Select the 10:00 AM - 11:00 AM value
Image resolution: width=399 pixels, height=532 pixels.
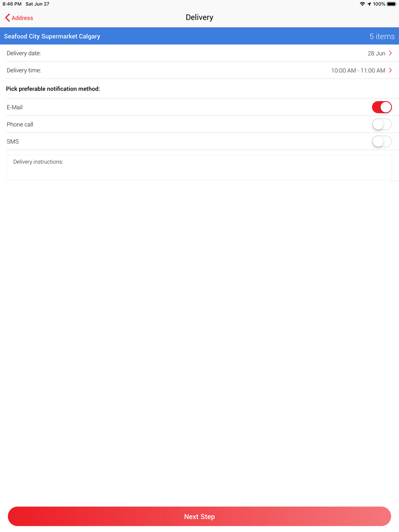[358, 71]
